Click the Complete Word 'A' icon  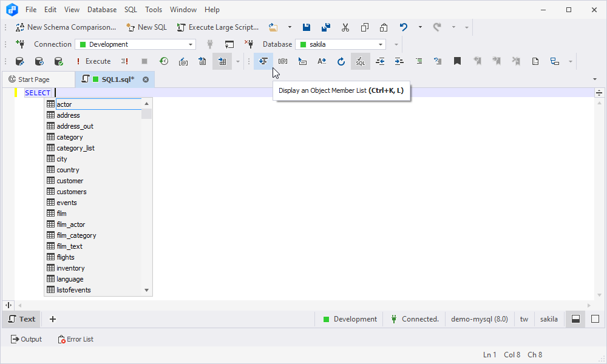(x=322, y=61)
